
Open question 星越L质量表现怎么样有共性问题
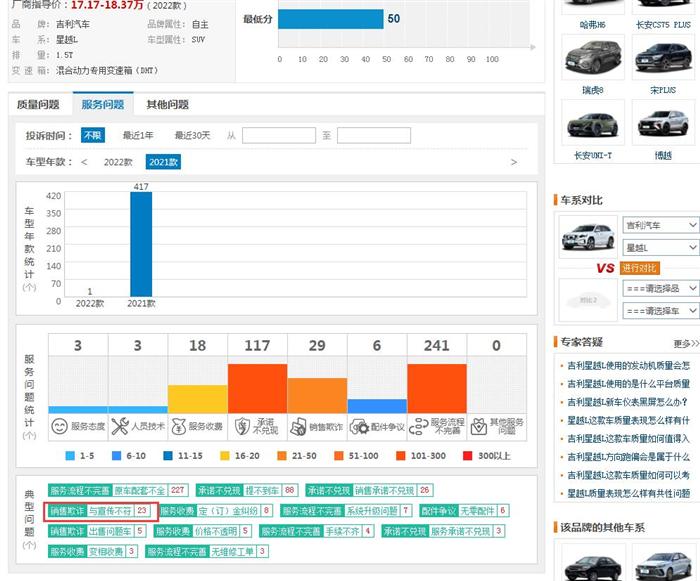tap(628, 494)
